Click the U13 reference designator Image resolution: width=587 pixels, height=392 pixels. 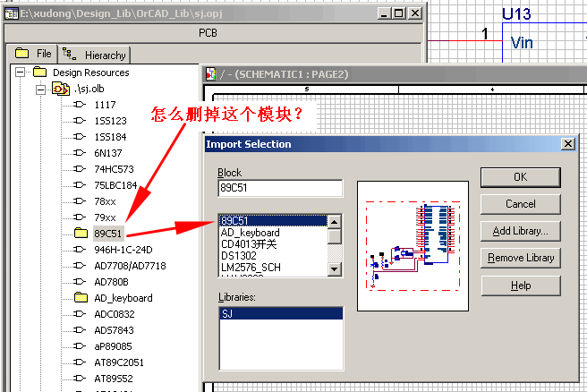516,13
